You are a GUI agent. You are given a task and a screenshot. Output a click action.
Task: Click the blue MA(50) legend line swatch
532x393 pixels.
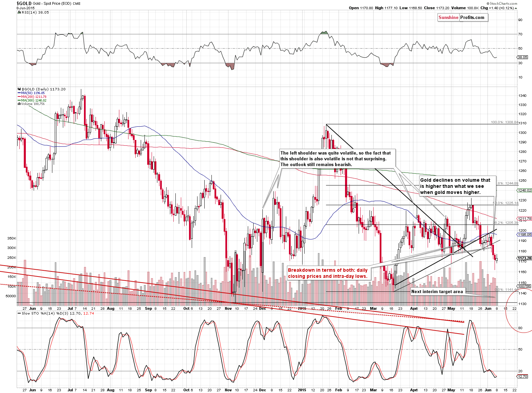click(19, 93)
